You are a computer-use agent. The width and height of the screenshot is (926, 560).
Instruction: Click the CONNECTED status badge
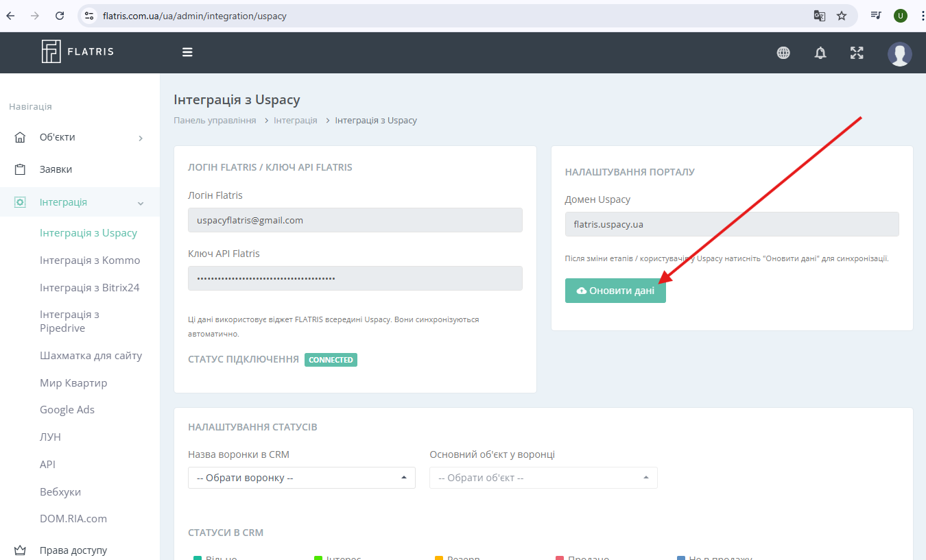point(331,360)
